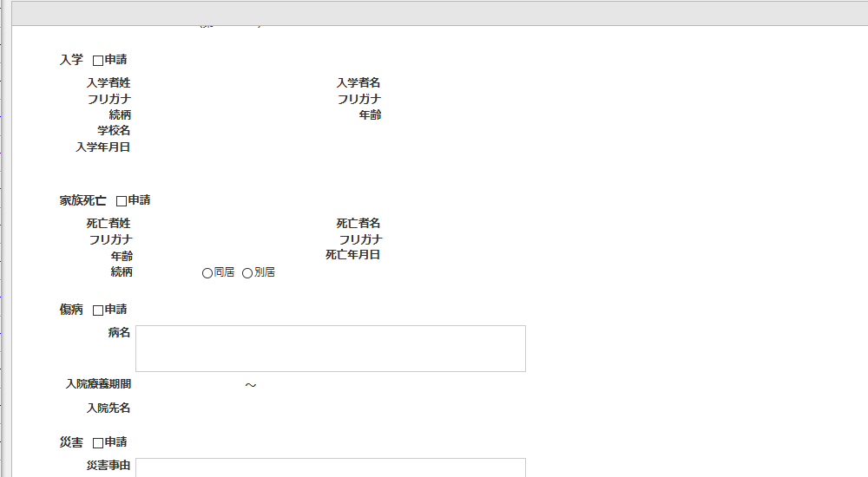This screenshot has height=477, width=868.
Task: Click the 入学者姓 field label
Action: (108, 83)
